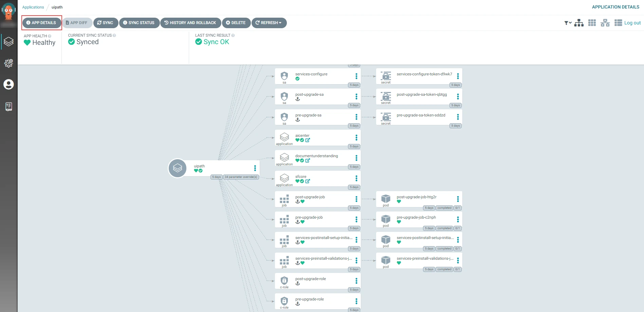644x312 pixels.
Task: Click the DELETE button
Action: coord(236,23)
